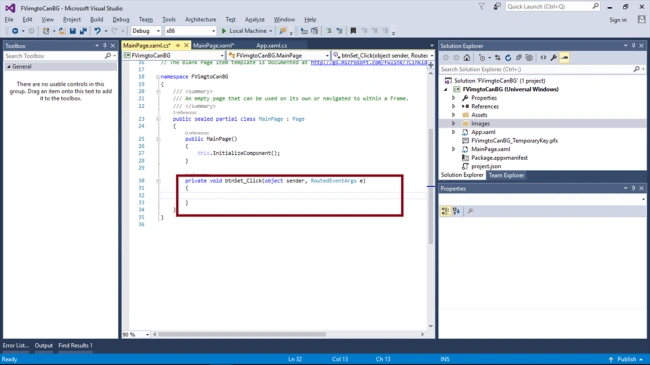Click View Code icon in Solution Explorer
The height and width of the screenshot is (365, 650).
coord(543,58)
